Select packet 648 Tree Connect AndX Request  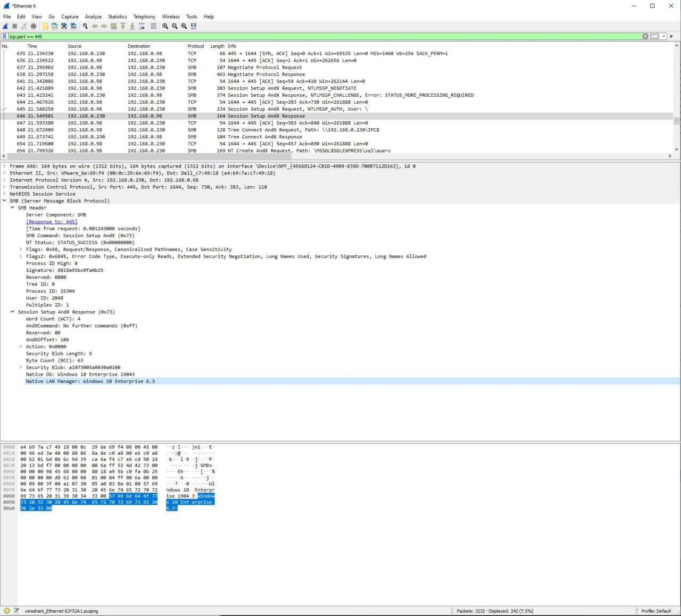point(336,129)
